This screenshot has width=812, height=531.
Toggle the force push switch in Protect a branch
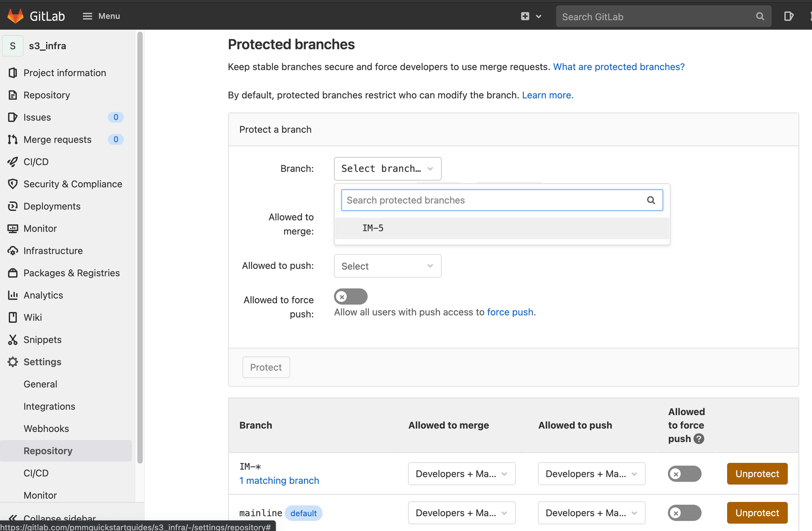coord(349,296)
